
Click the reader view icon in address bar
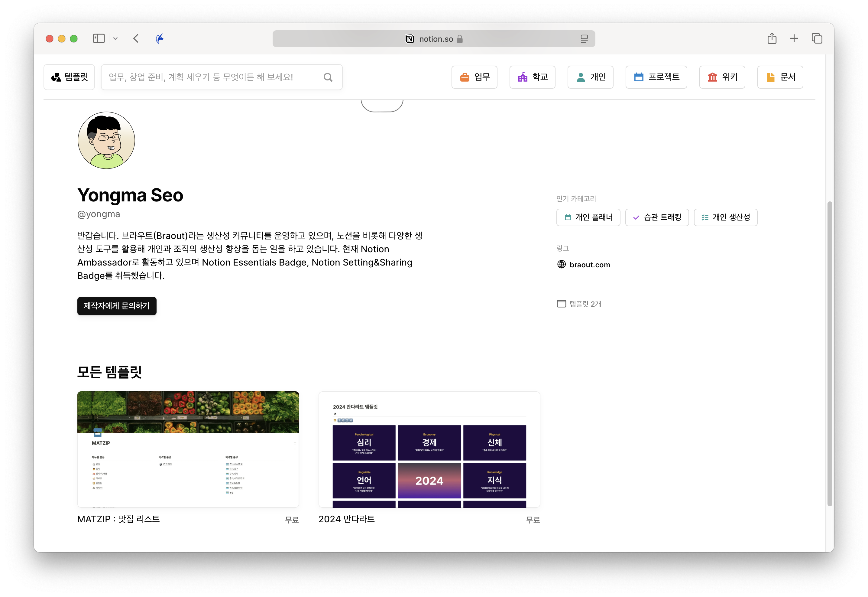click(584, 39)
